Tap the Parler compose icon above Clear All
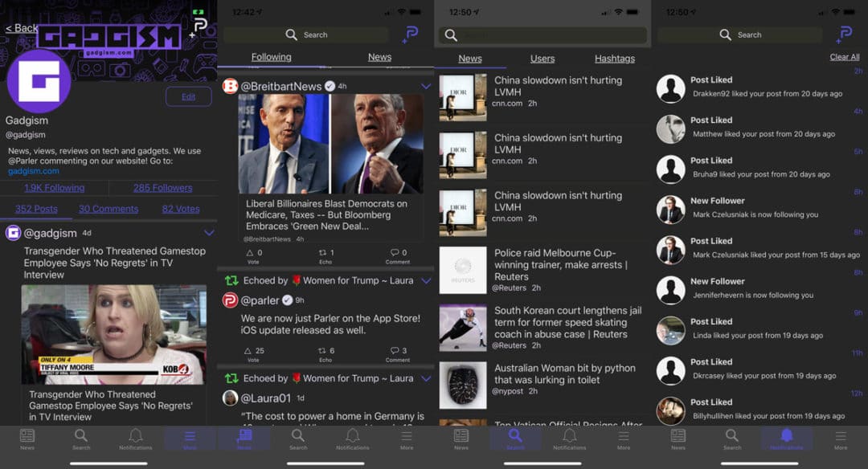 coord(844,35)
